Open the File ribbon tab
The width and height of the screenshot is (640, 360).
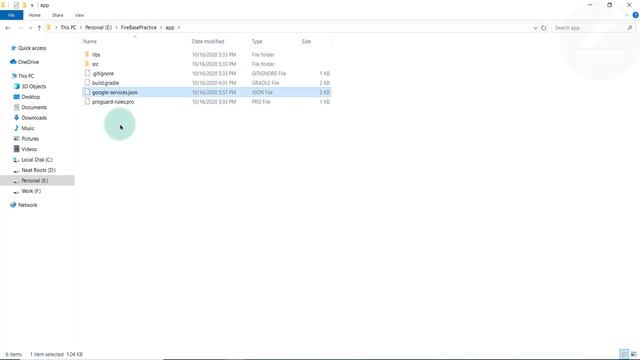(11, 15)
